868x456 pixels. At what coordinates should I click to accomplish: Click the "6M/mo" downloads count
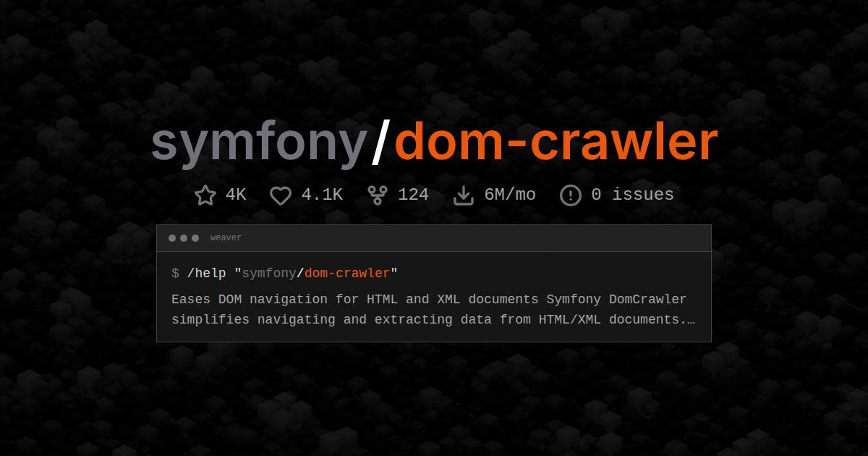pos(510,195)
